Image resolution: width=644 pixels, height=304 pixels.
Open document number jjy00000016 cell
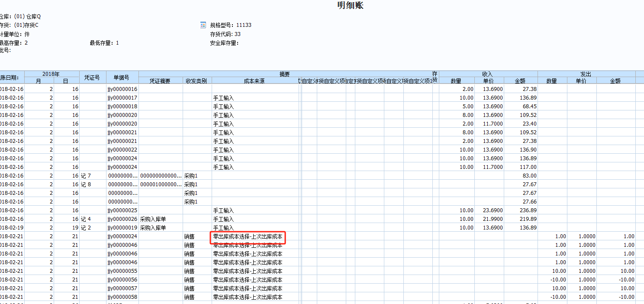pyautogui.click(x=122, y=89)
